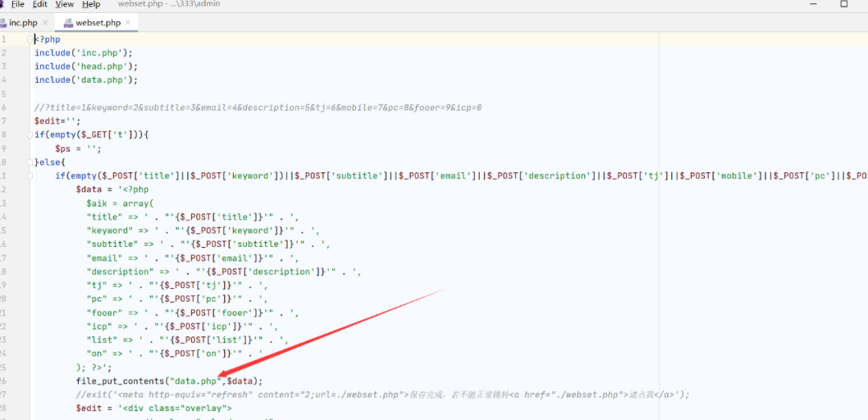Open the Edit menu
The height and width of the screenshot is (420, 868).
pyautogui.click(x=40, y=5)
